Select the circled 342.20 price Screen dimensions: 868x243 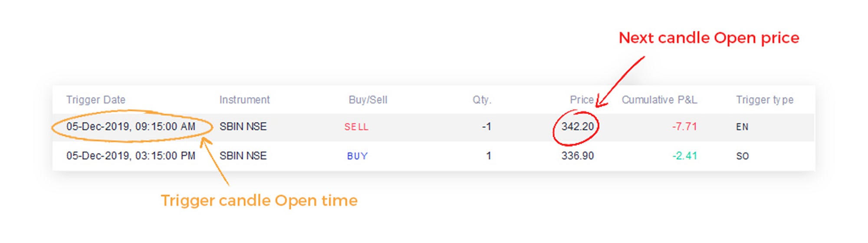pyautogui.click(x=577, y=126)
